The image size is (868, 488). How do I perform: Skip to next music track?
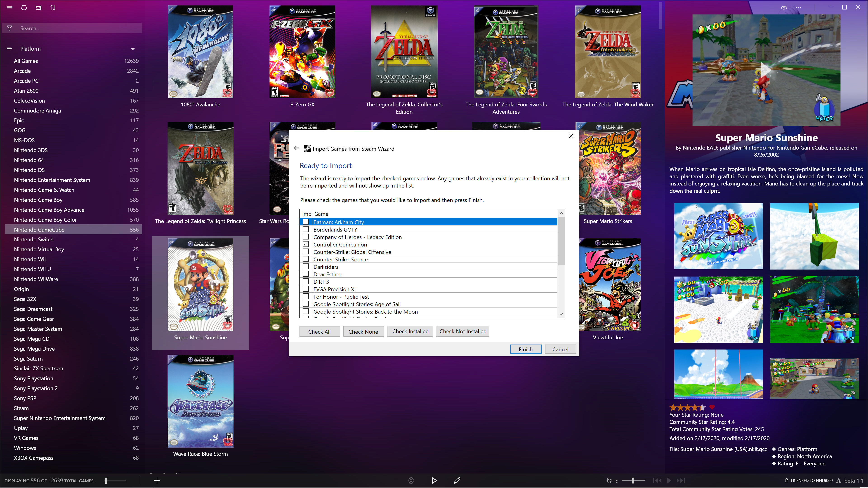[x=681, y=481]
